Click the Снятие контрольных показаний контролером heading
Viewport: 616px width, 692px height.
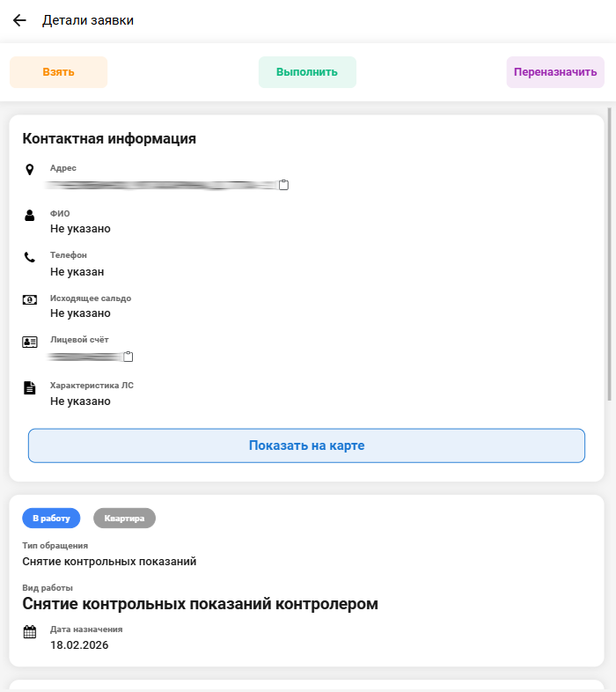coord(200,604)
